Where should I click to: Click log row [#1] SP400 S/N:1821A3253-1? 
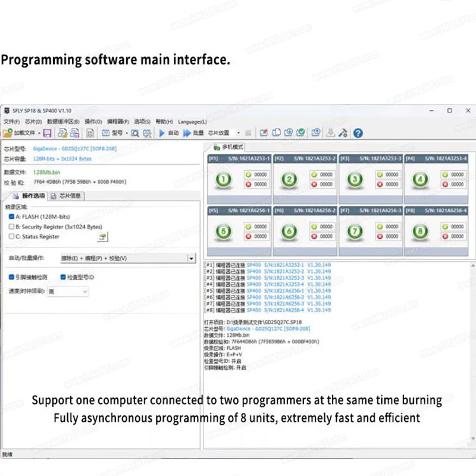click(267, 265)
